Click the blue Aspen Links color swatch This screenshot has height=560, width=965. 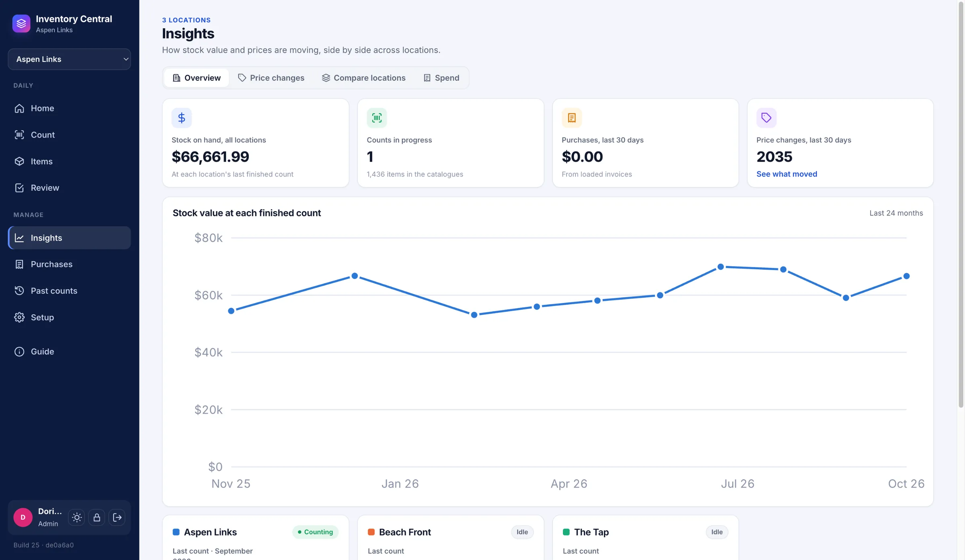click(x=176, y=532)
